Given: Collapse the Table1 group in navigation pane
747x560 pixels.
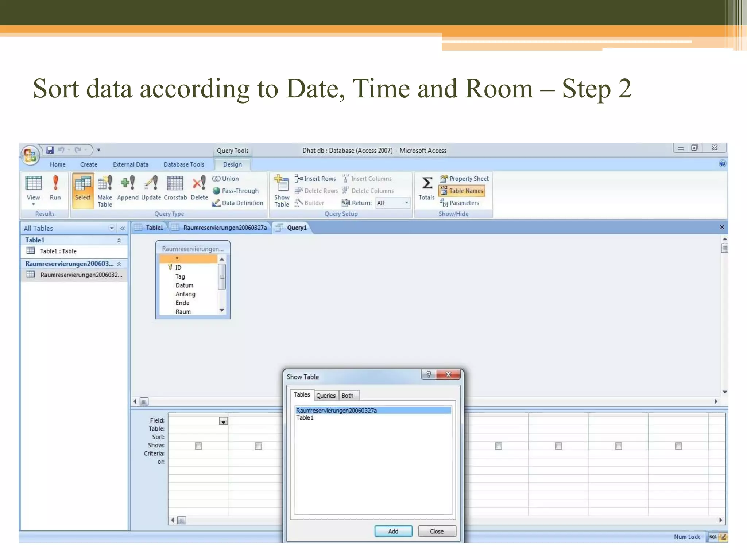Looking at the screenshot, I should [119, 240].
